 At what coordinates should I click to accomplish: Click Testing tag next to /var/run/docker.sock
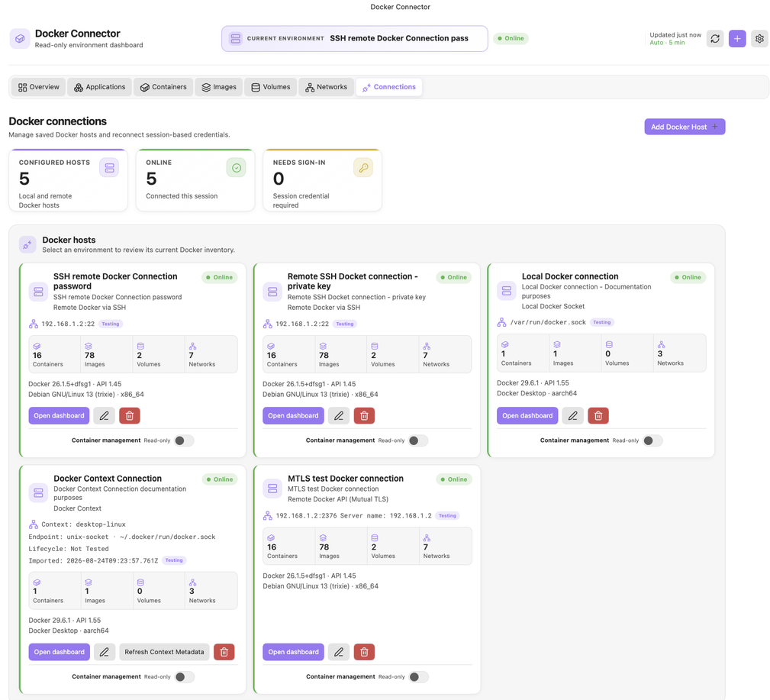(x=601, y=322)
